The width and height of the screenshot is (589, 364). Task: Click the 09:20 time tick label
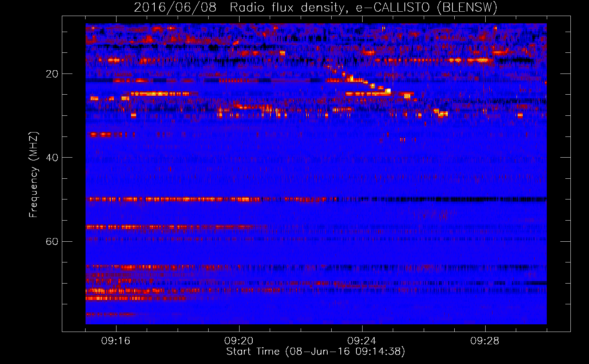pos(239,341)
